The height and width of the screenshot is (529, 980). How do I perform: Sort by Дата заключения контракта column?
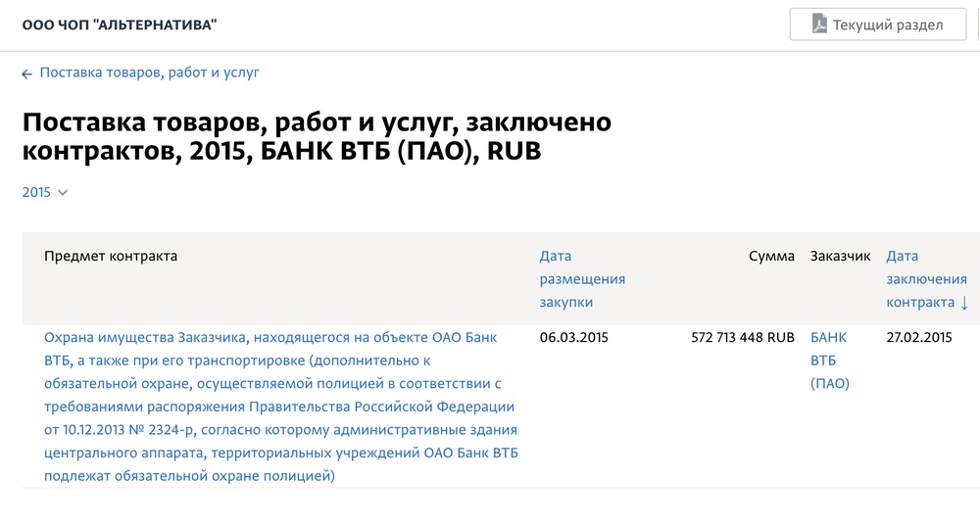tap(926, 279)
